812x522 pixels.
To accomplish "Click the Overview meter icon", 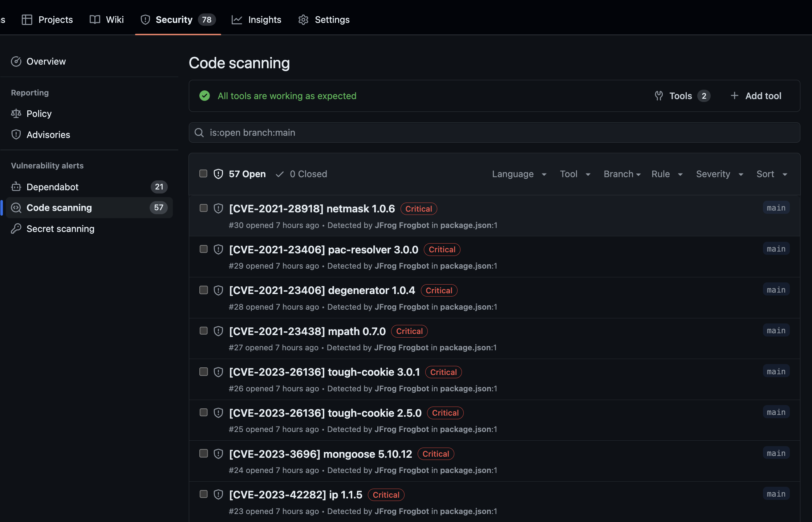I will pos(16,61).
